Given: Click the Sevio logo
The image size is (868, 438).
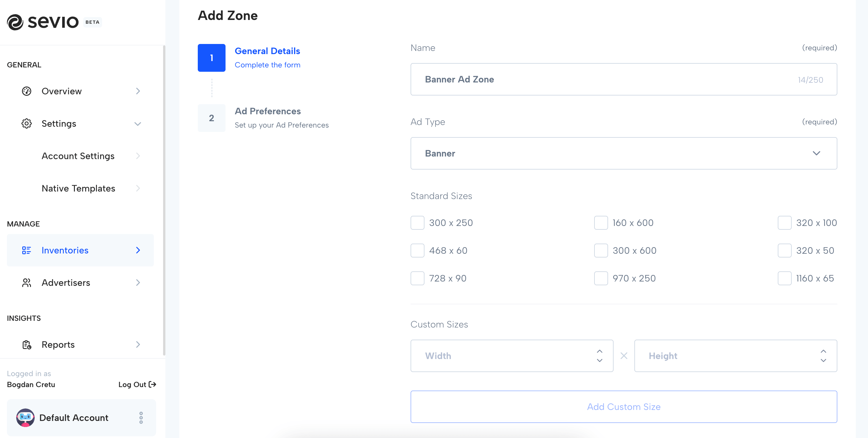Looking at the screenshot, I should [x=43, y=22].
